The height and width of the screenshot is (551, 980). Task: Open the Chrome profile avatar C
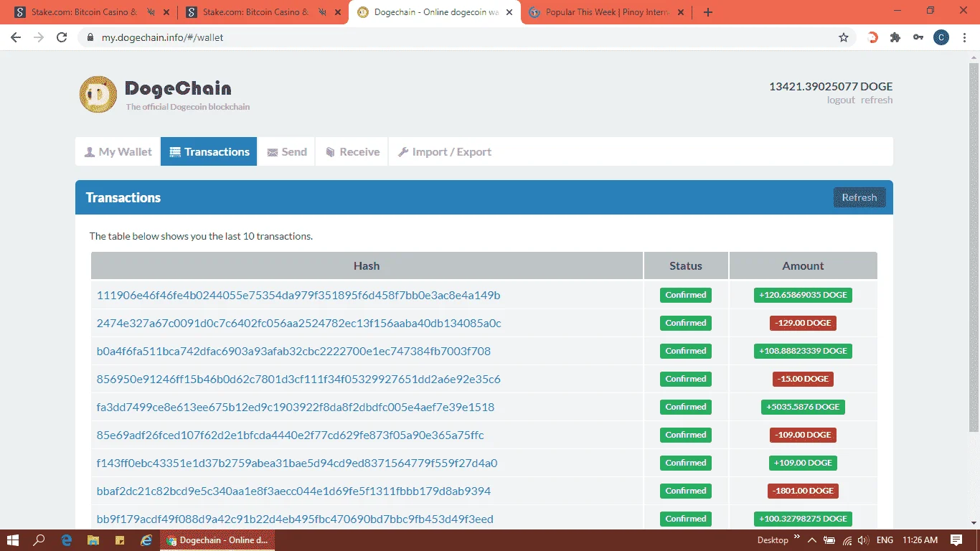coord(941,37)
